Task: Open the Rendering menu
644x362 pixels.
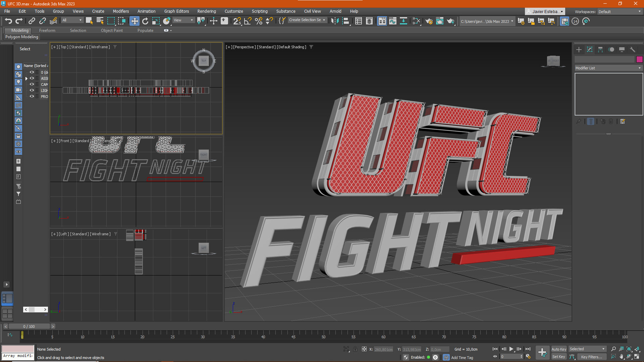Action: (x=206, y=11)
